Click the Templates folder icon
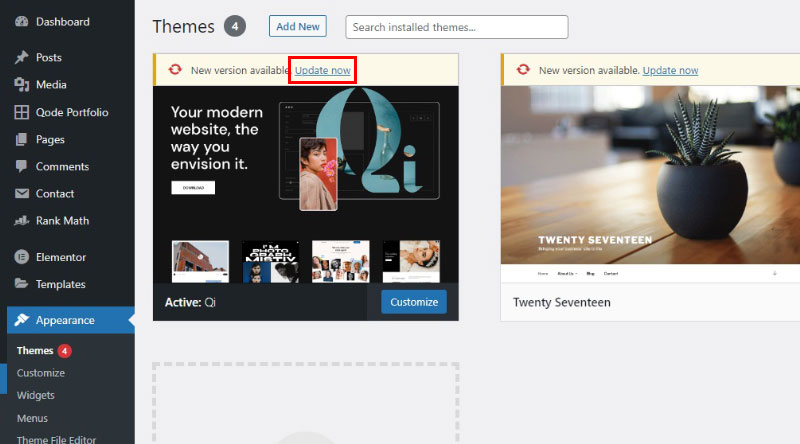 tap(21, 283)
